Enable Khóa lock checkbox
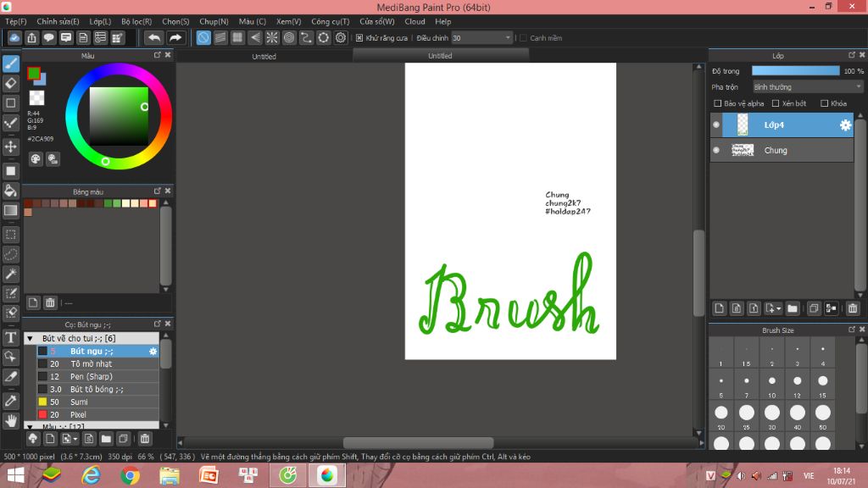This screenshot has width=868, height=488. (x=824, y=103)
